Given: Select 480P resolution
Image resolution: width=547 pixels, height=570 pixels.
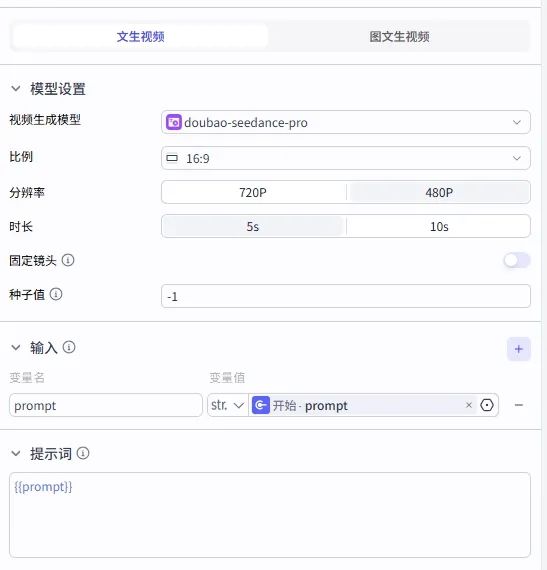Looking at the screenshot, I should click(x=439, y=192).
